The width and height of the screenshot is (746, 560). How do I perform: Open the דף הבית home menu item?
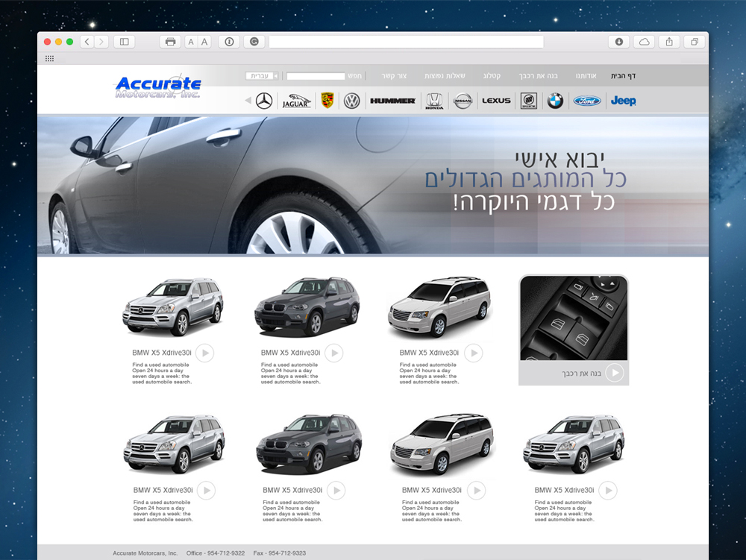[623, 75]
